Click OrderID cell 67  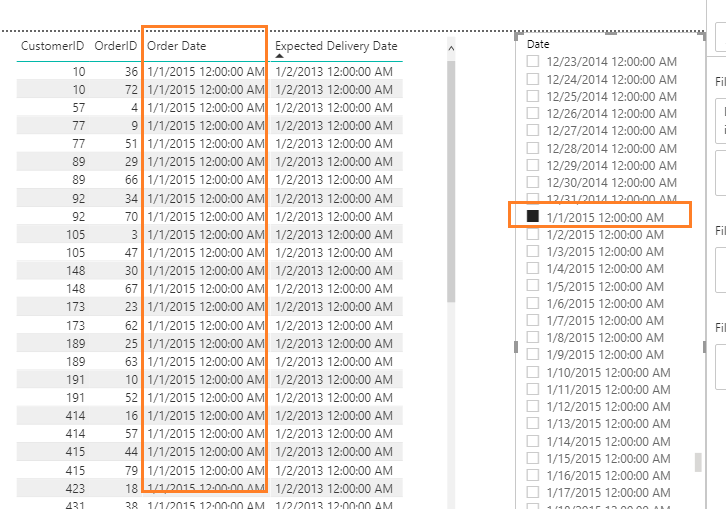tap(131, 289)
